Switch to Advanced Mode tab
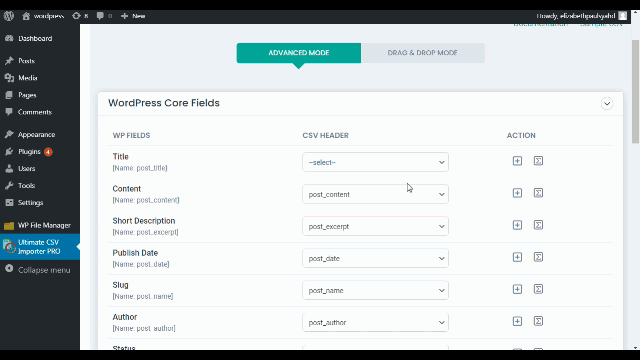This screenshot has width=640, height=360. (x=299, y=53)
